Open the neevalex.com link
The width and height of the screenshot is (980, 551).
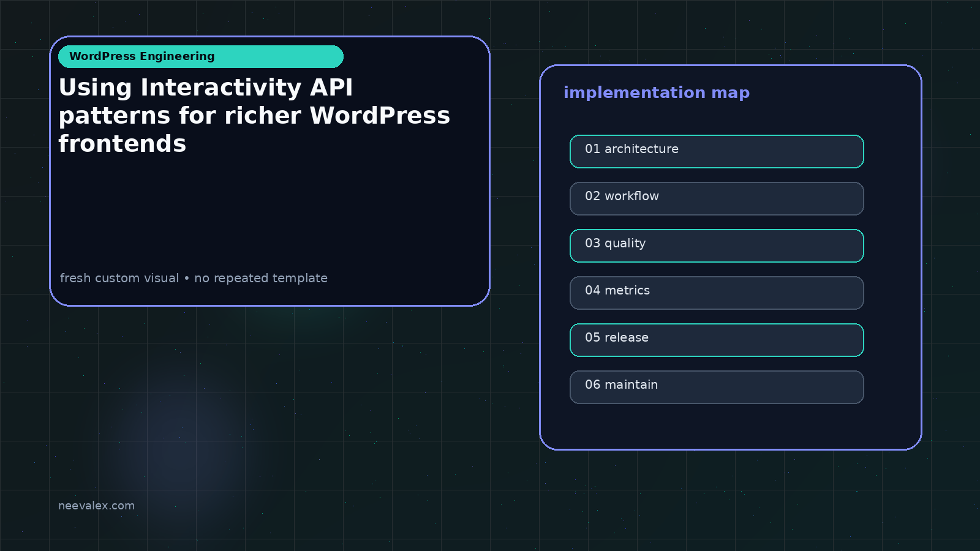[96, 506]
